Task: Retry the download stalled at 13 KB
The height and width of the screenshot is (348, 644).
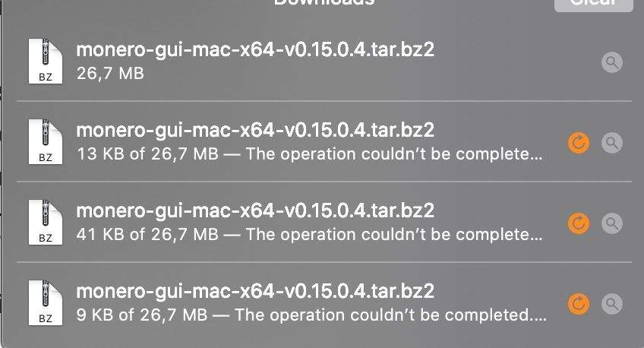Action: click(578, 143)
